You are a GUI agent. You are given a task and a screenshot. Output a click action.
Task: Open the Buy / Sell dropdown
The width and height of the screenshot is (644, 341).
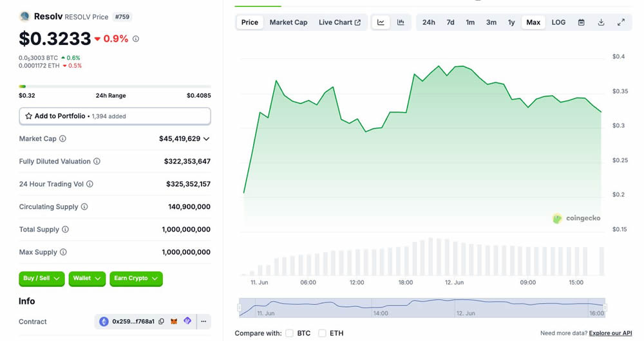pyautogui.click(x=42, y=279)
